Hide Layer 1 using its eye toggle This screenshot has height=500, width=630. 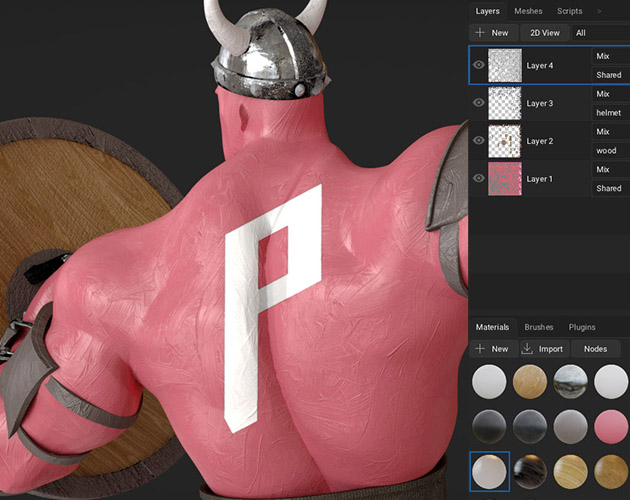[x=479, y=178]
